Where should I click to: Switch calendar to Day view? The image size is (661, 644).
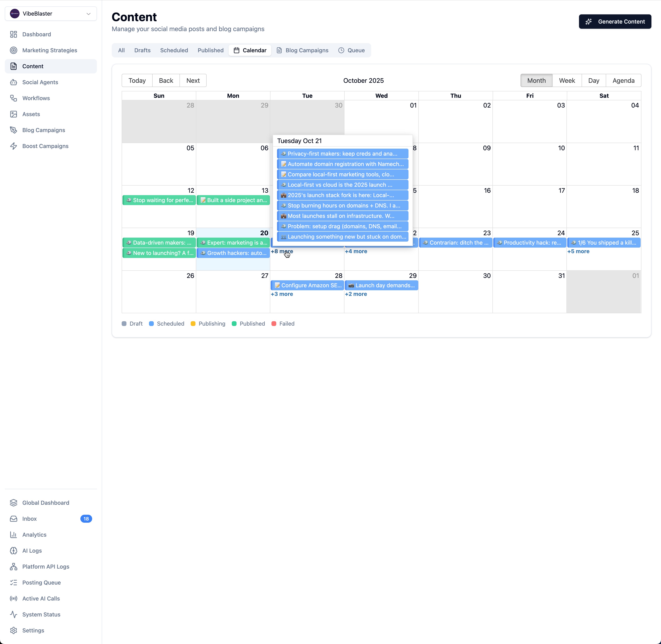coord(594,81)
